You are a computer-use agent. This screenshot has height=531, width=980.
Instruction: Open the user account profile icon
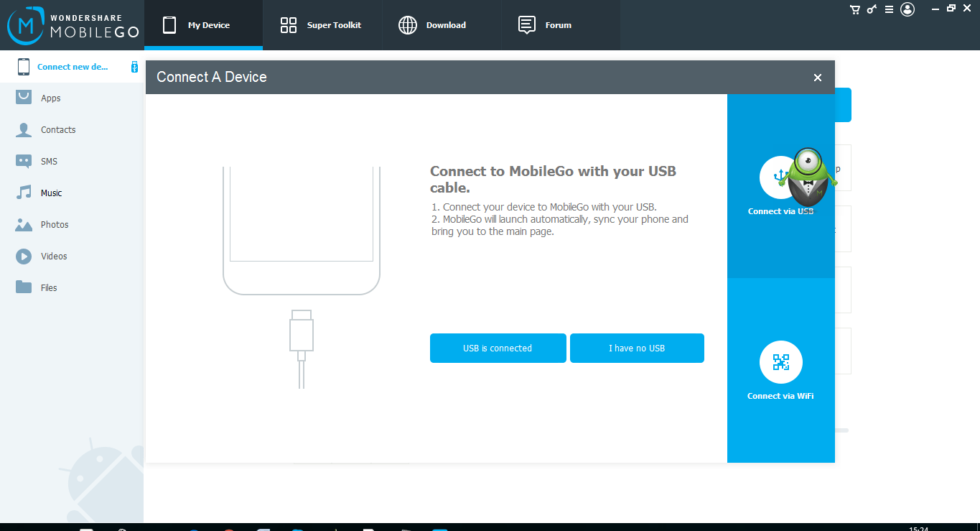(907, 9)
